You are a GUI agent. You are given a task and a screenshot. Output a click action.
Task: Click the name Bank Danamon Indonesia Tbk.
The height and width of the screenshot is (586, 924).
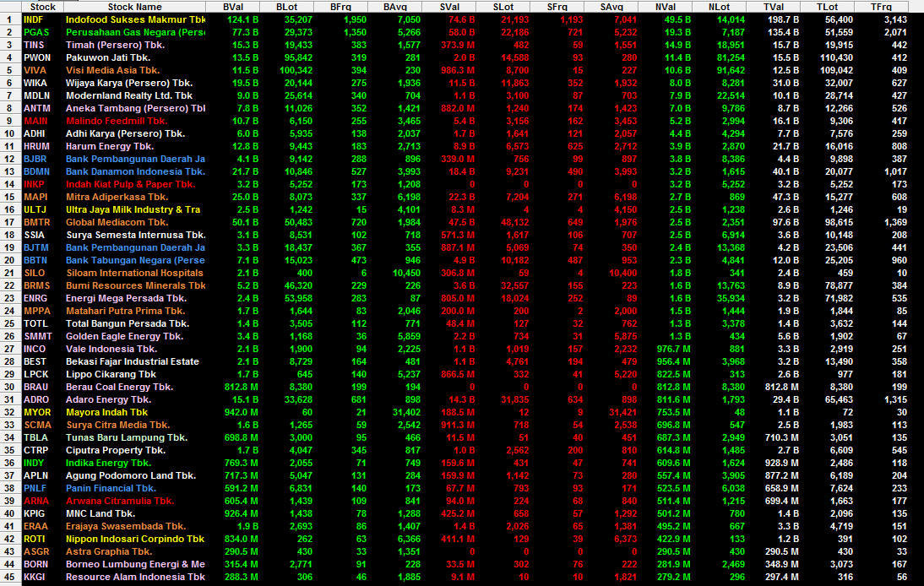[x=135, y=171]
